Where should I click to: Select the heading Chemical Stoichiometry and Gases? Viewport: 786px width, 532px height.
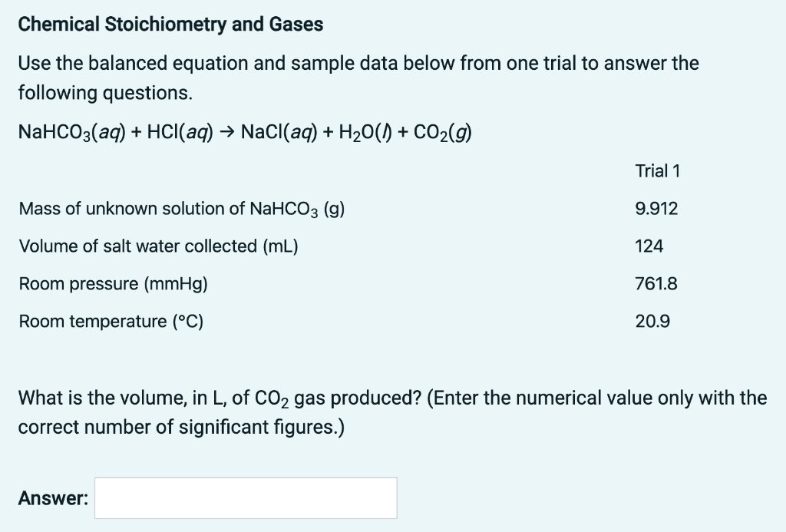click(170, 24)
